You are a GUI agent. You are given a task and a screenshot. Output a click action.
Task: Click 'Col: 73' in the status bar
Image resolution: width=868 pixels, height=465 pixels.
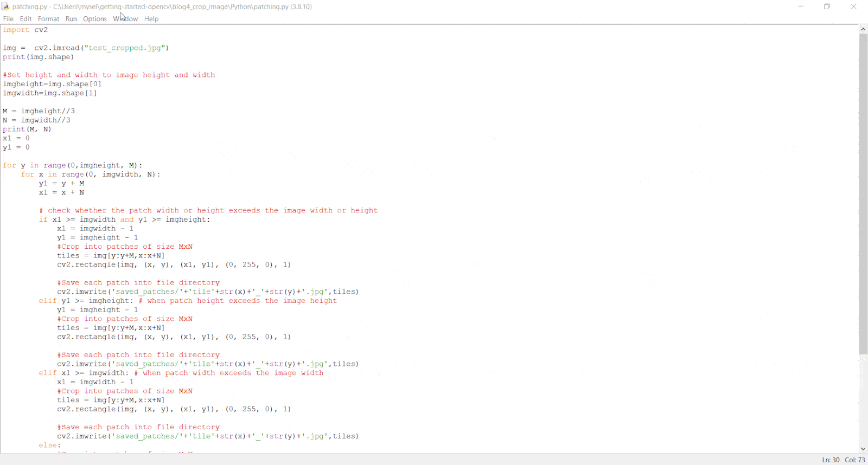pos(855,460)
